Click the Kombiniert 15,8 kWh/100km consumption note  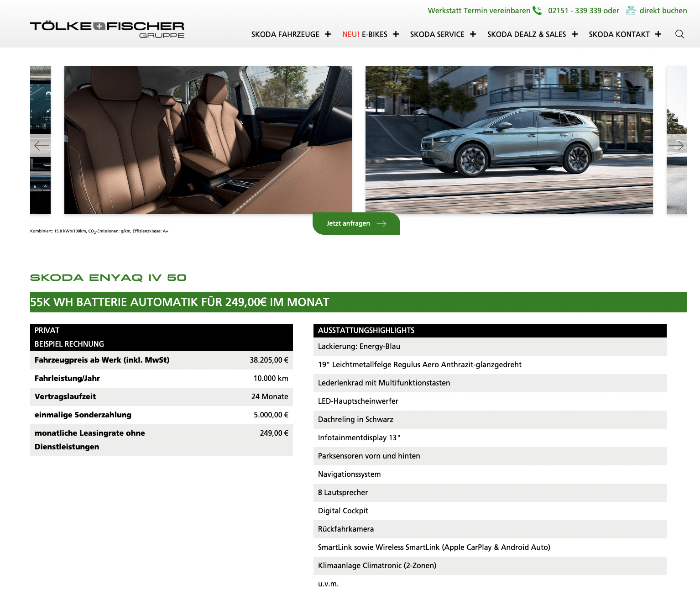tap(99, 231)
